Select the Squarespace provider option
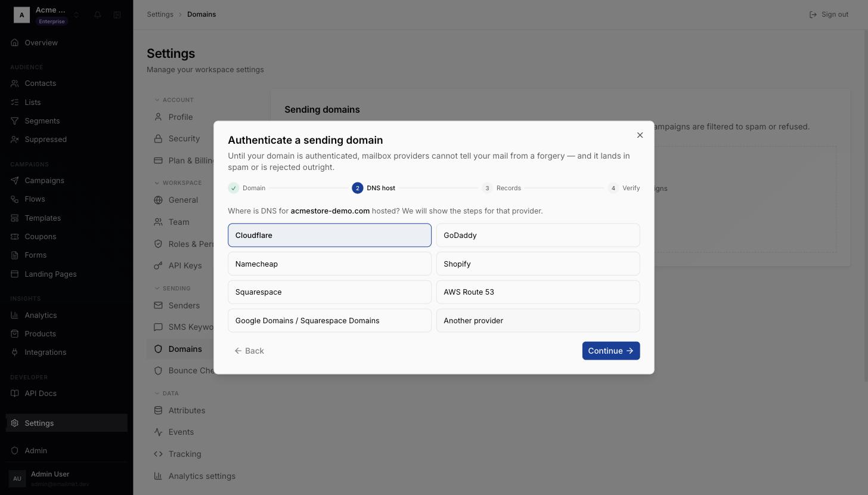This screenshot has width=868, height=495. (330, 292)
